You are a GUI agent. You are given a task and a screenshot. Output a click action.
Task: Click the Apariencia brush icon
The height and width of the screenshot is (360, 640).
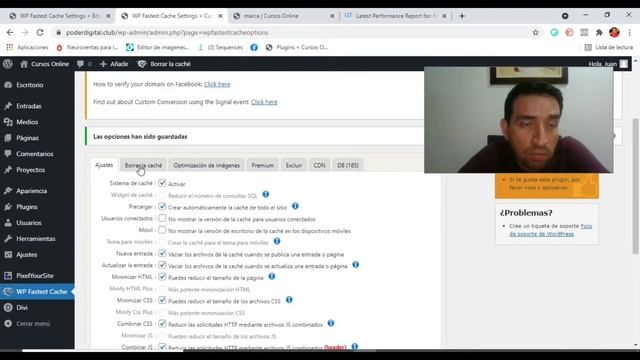[x=8, y=191]
